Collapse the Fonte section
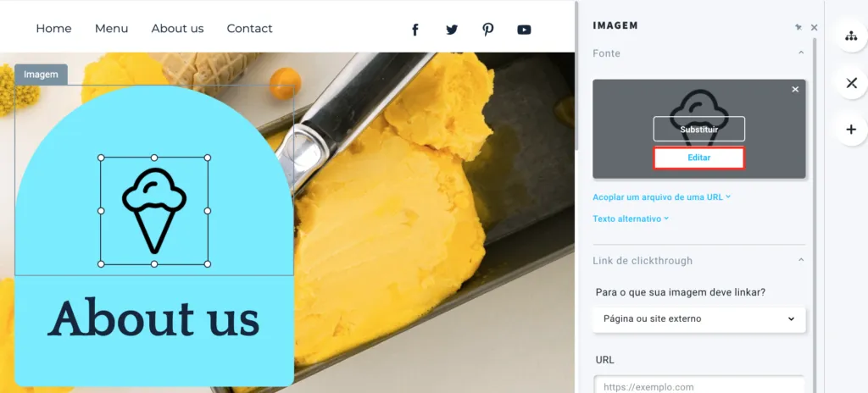The width and height of the screenshot is (868, 393). (800, 53)
